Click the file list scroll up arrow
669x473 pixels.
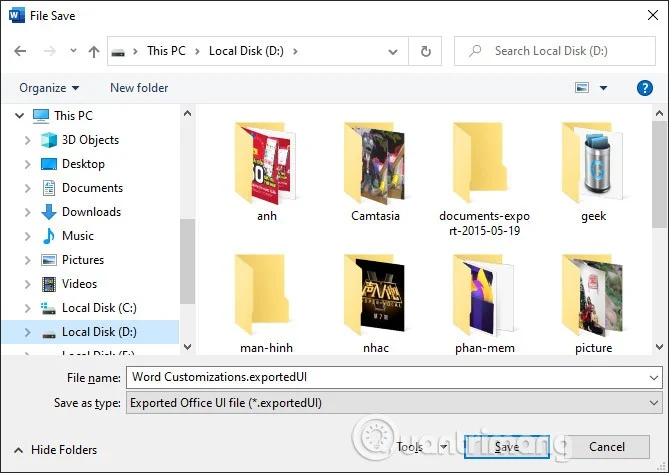point(659,113)
